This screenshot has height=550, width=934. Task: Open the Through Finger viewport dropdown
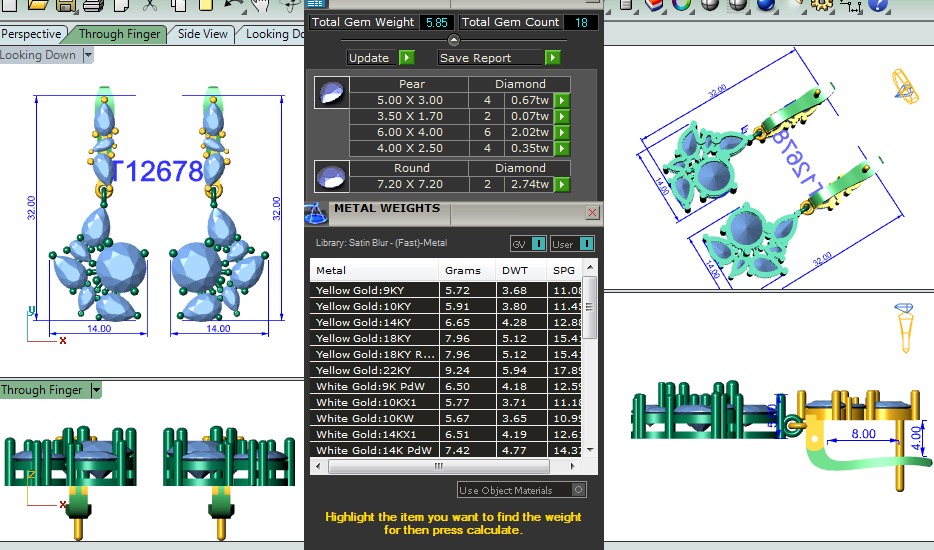(x=96, y=390)
